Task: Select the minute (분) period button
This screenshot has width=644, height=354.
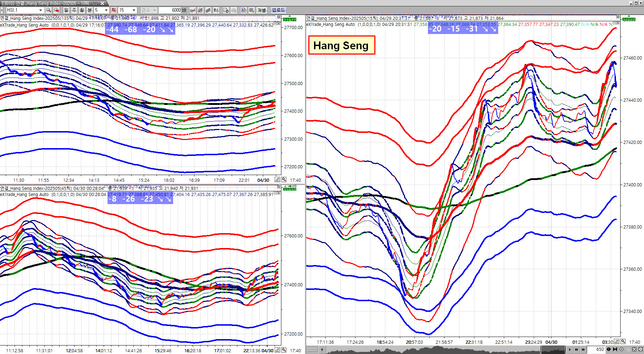Action: coord(90,10)
